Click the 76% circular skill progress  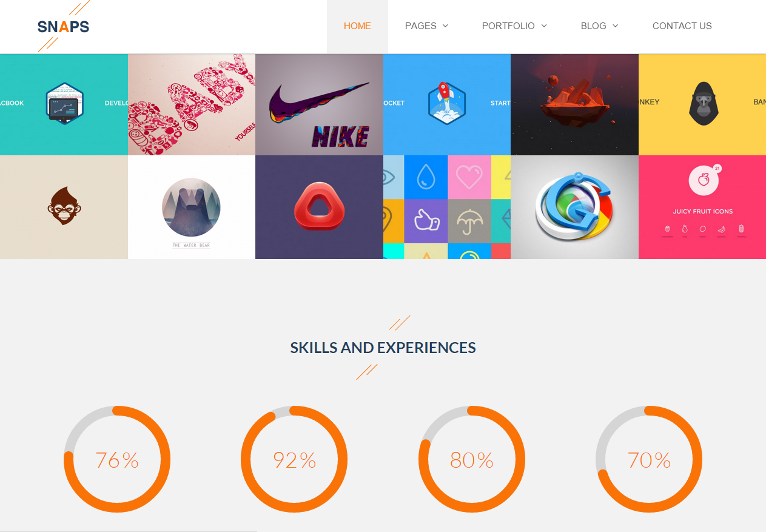click(117, 459)
